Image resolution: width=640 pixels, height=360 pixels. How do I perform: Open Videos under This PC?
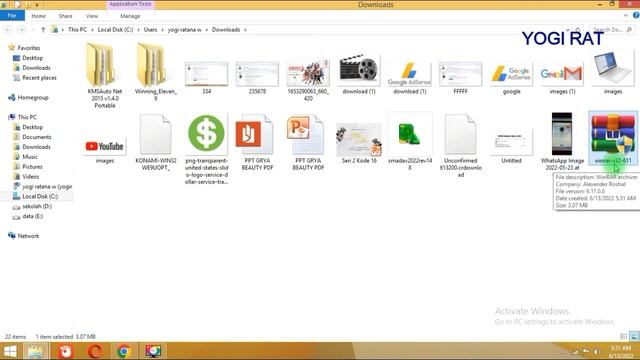pos(31,176)
